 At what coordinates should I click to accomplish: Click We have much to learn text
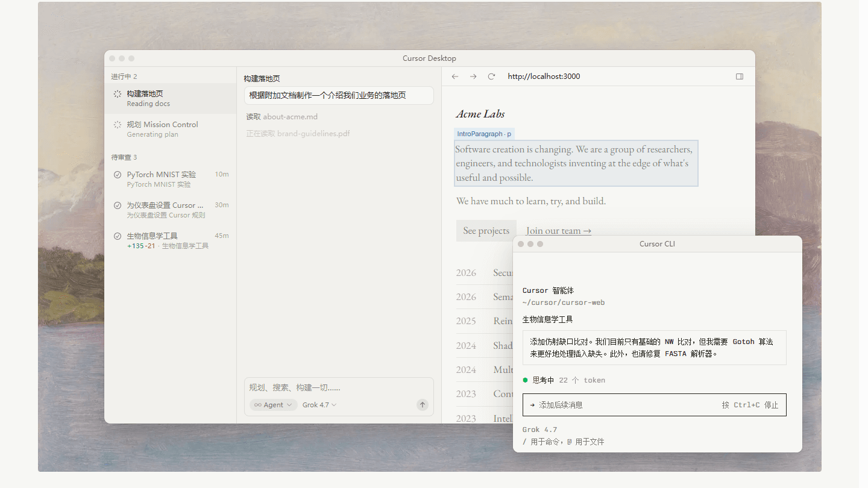pyautogui.click(x=531, y=201)
